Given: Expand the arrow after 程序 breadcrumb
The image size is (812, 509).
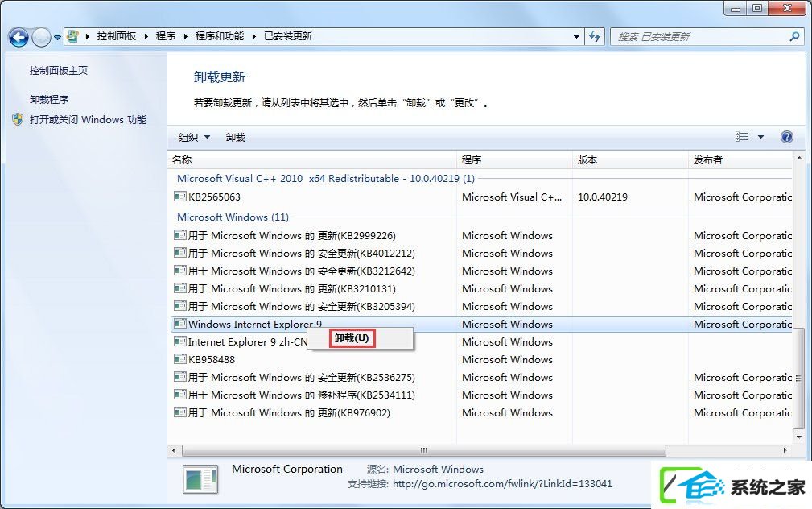Looking at the screenshot, I should (185, 36).
